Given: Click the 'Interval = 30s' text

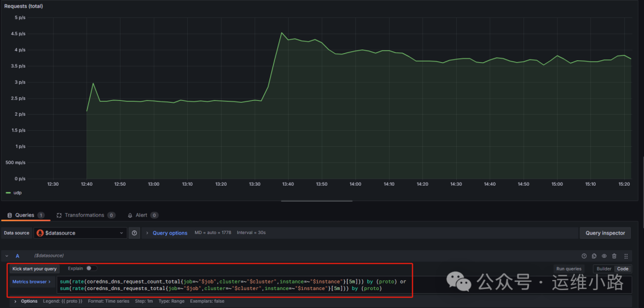Looking at the screenshot, I should click(x=252, y=233).
